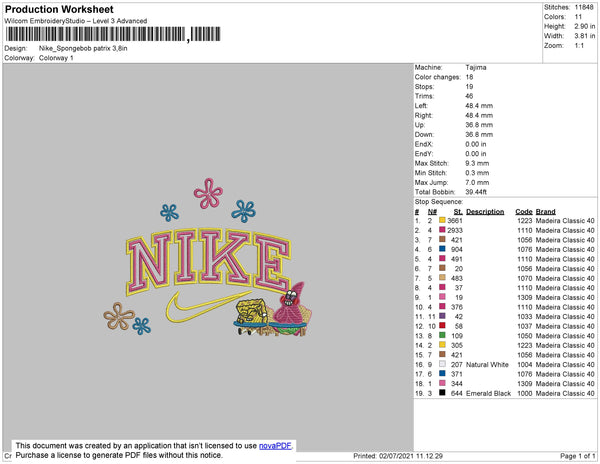
Task: Click the tan swatch in stop row 7
Action: click(442, 277)
